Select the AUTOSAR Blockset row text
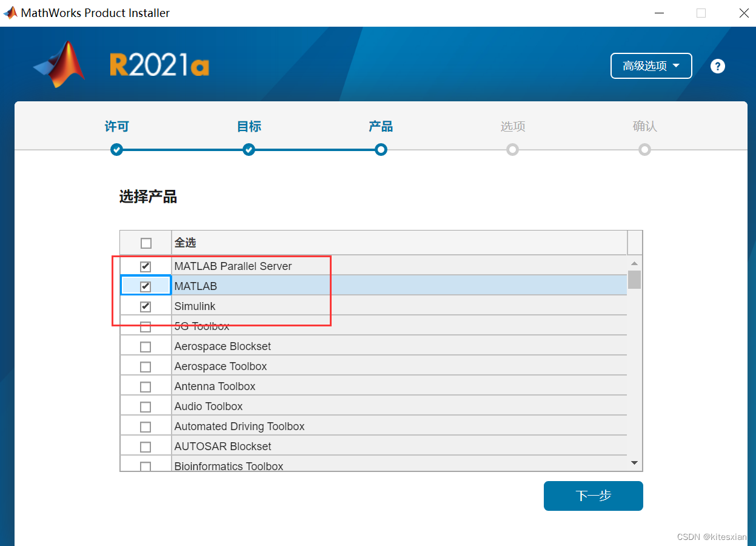The height and width of the screenshot is (546, 756). coord(222,447)
